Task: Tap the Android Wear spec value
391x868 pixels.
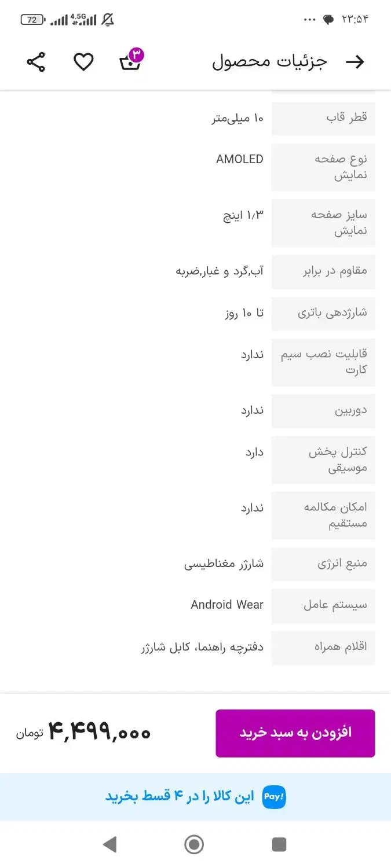Action: point(226,605)
